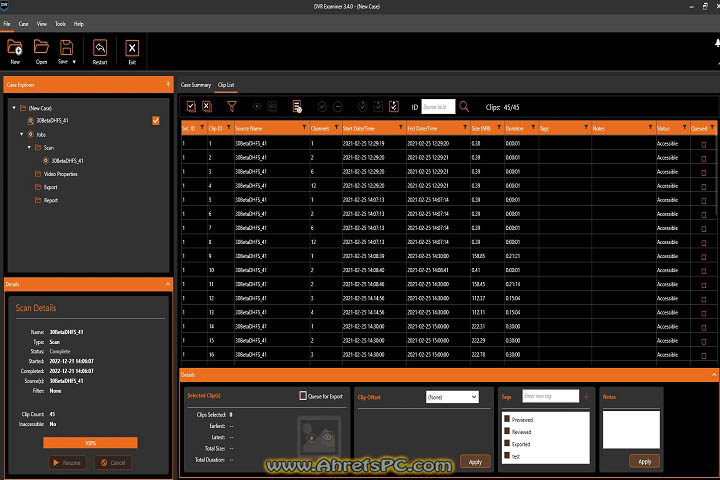Save the current case

(x=65, y=51)
